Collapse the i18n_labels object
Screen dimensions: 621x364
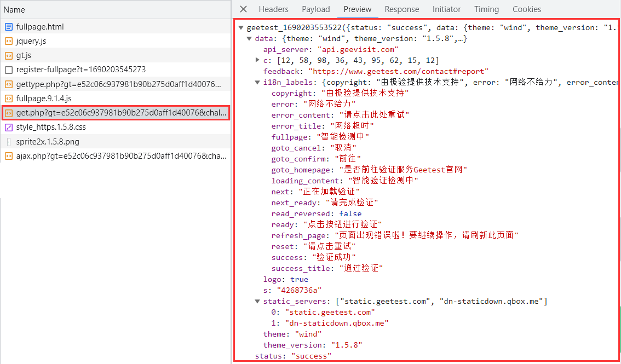(258, 83)
